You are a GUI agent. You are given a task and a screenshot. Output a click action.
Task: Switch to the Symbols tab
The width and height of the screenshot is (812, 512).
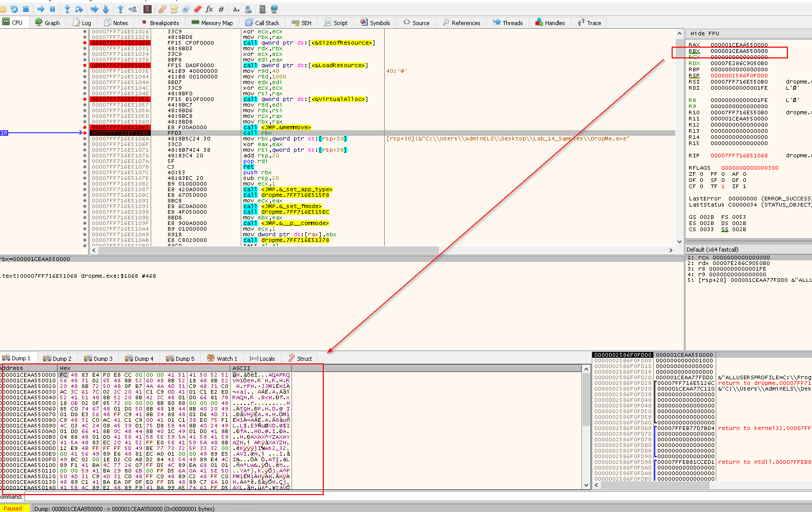pyautogui.click(x=375, y=23)
